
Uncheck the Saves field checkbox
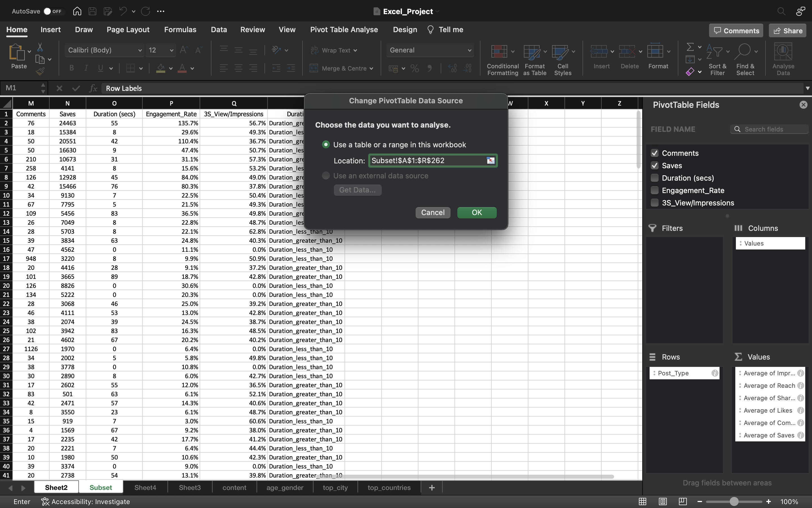(x=654, y=166)
